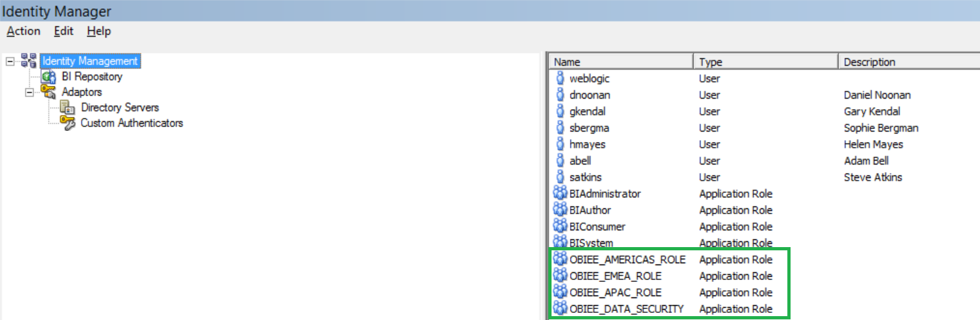Screen dimensions: 980x320
Task: Click the Identity Management network icon
Action: [x=28, y=61]
